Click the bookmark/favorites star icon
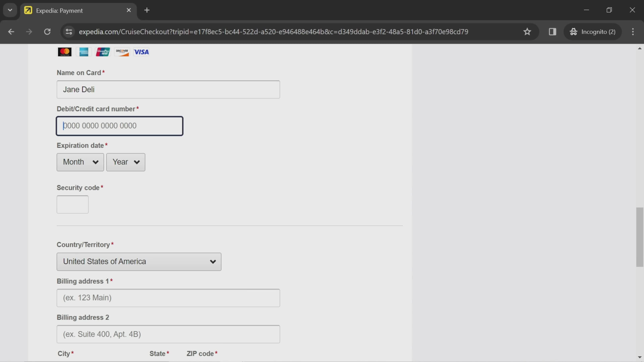 tap(527, 31)
